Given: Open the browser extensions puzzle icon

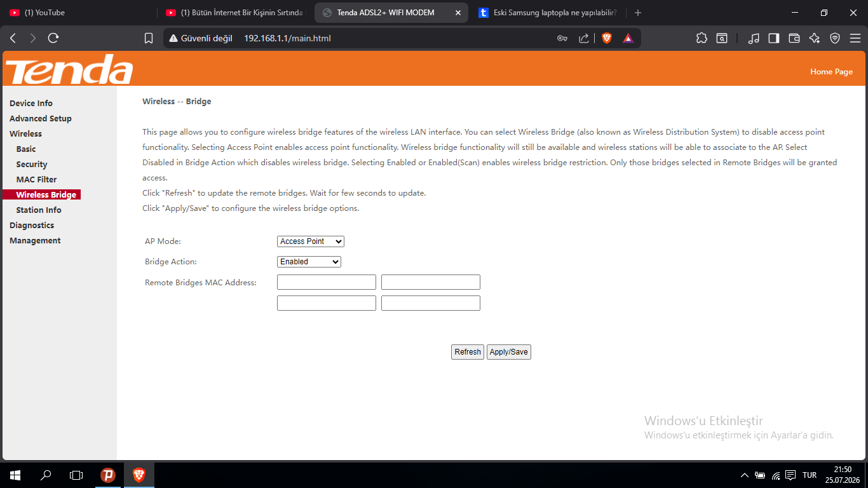Looking at the screenshot, I should tap(702, 38).
